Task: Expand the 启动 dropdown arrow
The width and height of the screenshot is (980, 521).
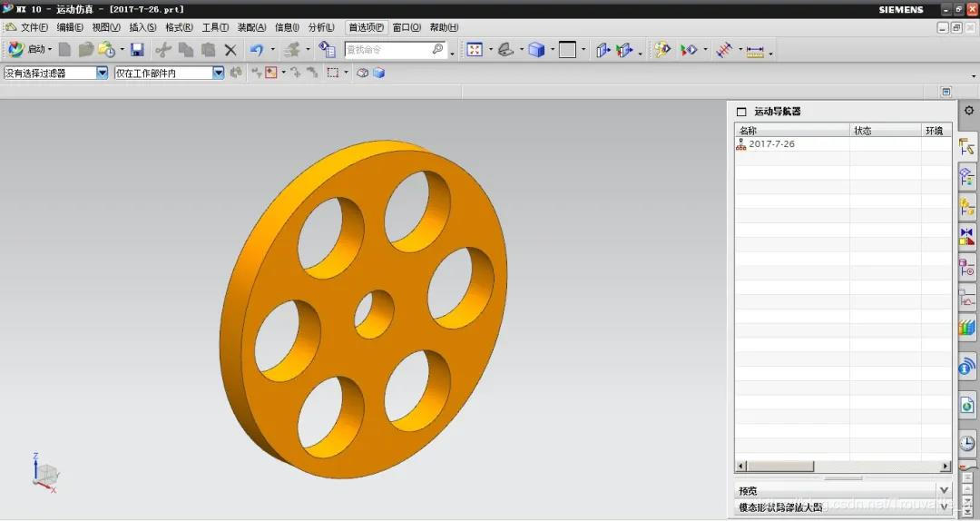Action: (x=50, y=49)
